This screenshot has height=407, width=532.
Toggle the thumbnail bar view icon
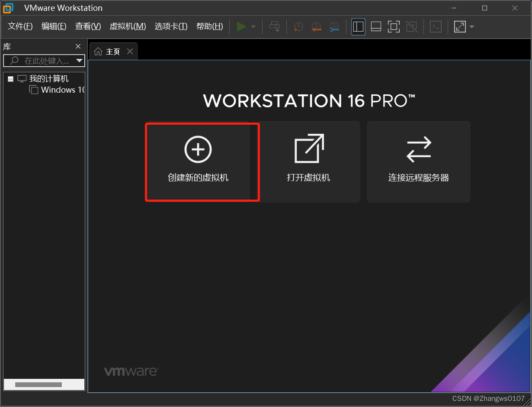(x=376, y=26)
